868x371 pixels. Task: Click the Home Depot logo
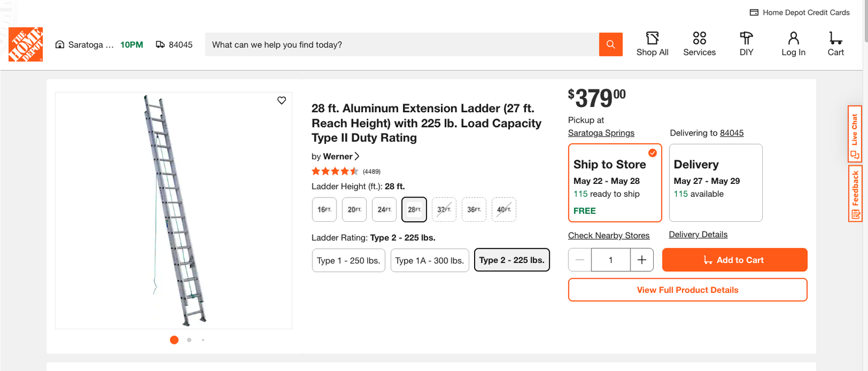coord(25,44)
